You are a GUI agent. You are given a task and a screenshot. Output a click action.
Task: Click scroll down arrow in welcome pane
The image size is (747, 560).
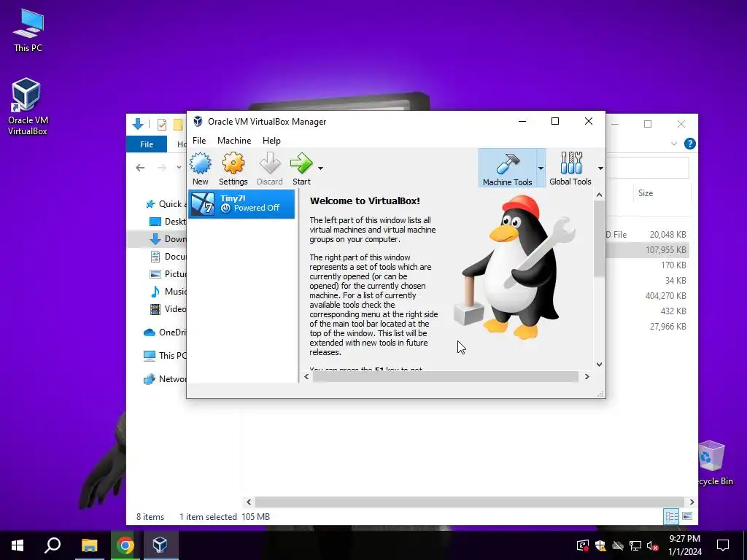600,365
